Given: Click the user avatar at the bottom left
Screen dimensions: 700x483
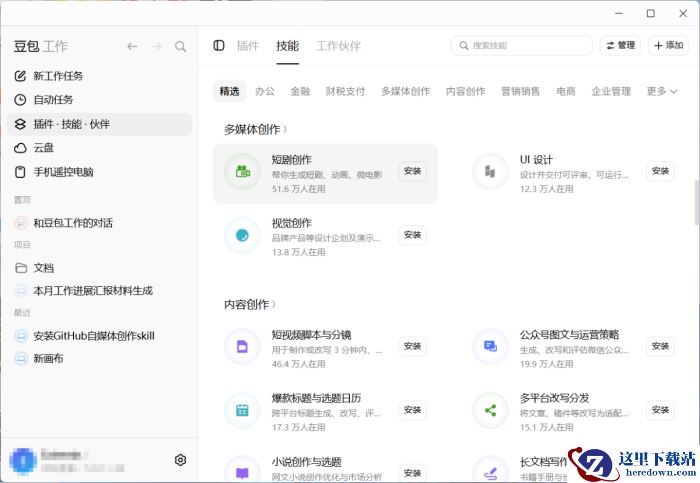Looking at the screenshot, I should 23,461.
